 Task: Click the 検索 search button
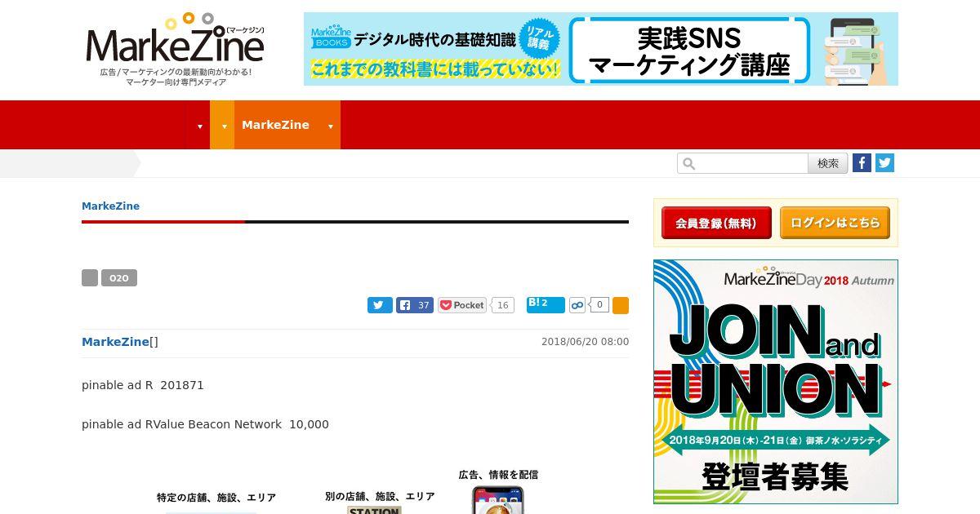coord(828,163)
